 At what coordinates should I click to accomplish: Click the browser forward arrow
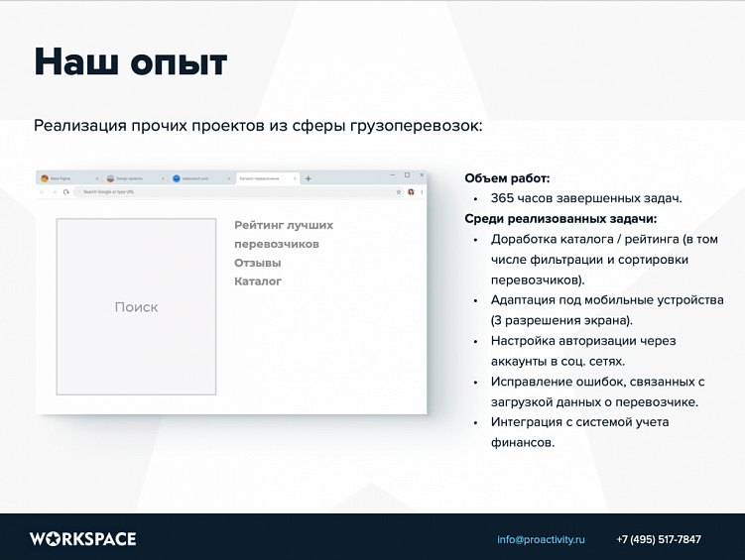[x=54, y=191]
